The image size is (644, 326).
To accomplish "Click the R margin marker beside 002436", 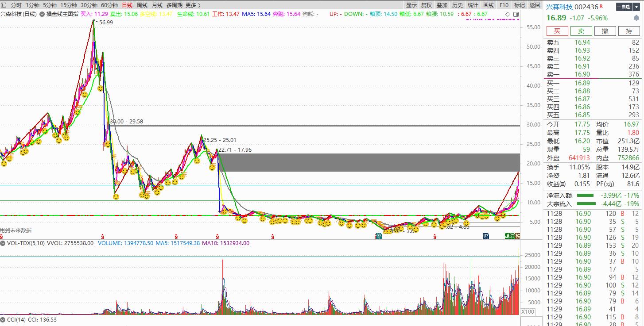I will (601, 6).
